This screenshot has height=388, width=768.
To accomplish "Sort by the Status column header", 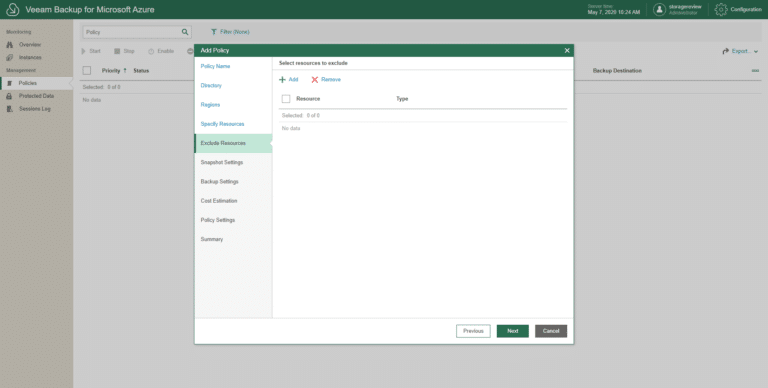I will point(141,71).
